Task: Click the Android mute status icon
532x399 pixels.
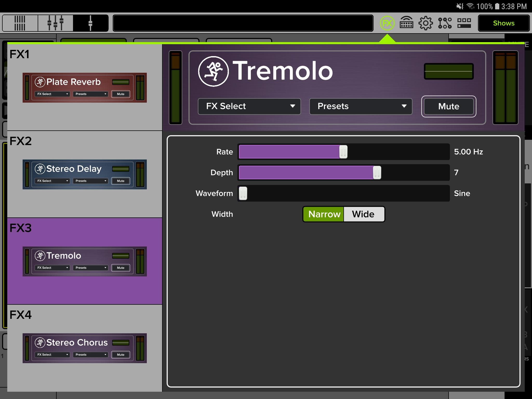Action: coord(460,6)
